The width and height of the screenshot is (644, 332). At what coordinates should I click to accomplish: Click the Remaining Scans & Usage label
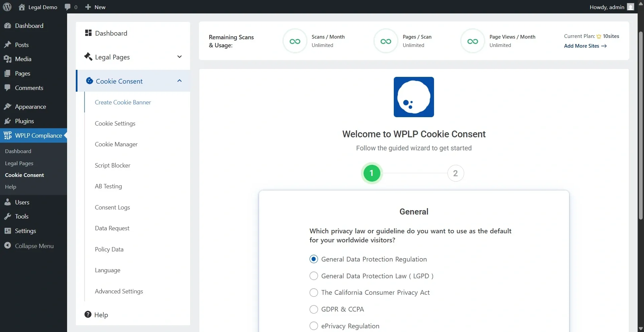(231, 41)
